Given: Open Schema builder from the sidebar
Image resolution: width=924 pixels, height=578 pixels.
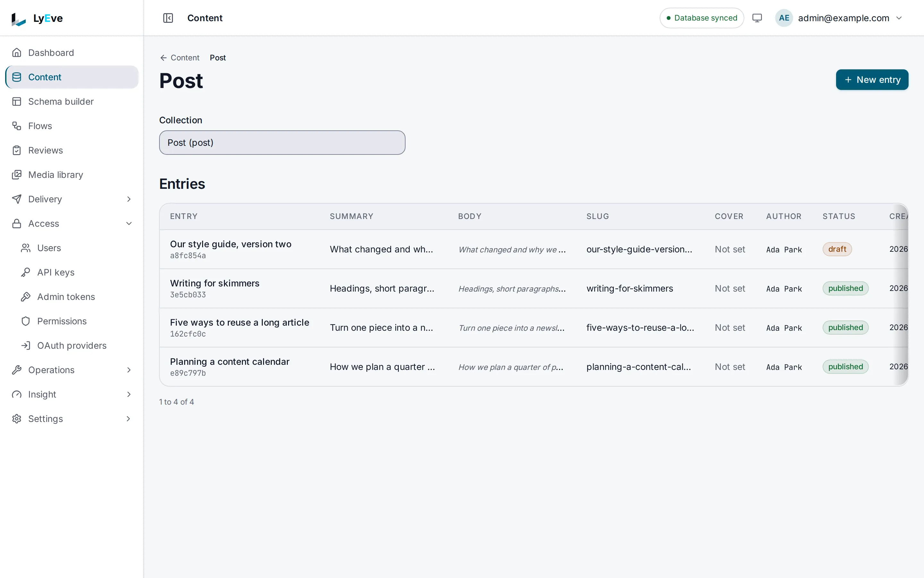Looking at the screenshot, I should (72, 101).
